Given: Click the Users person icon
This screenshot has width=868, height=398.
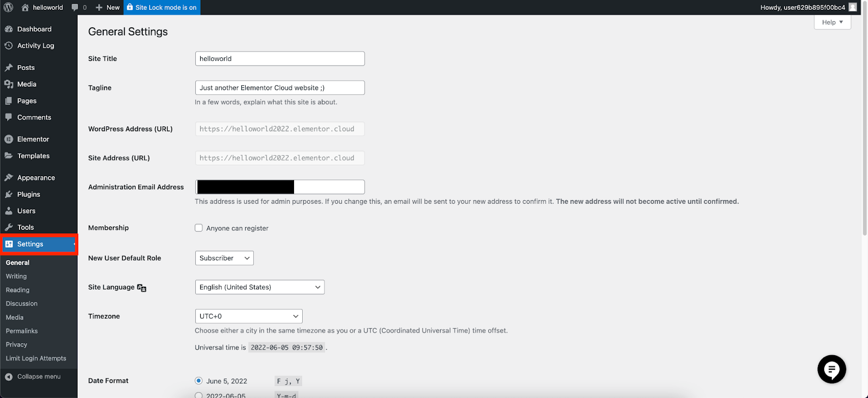Looking at the screenshot, I should click(x=9, y=211).
